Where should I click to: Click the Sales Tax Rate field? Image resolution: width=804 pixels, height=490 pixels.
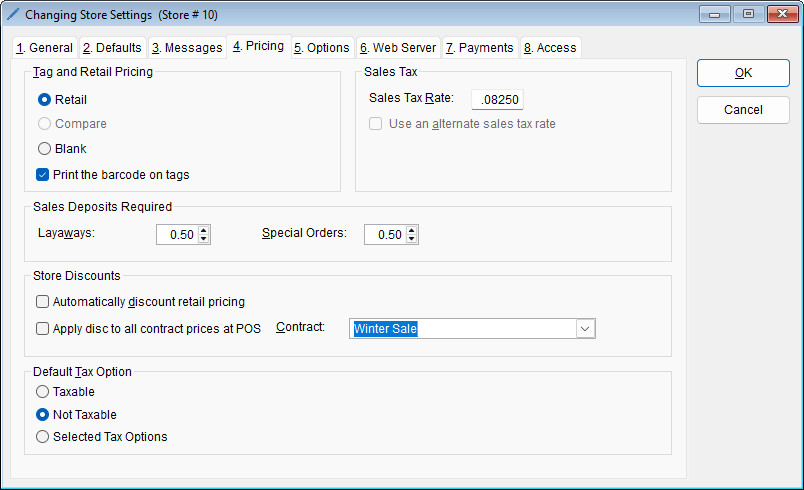pos(497,99)
